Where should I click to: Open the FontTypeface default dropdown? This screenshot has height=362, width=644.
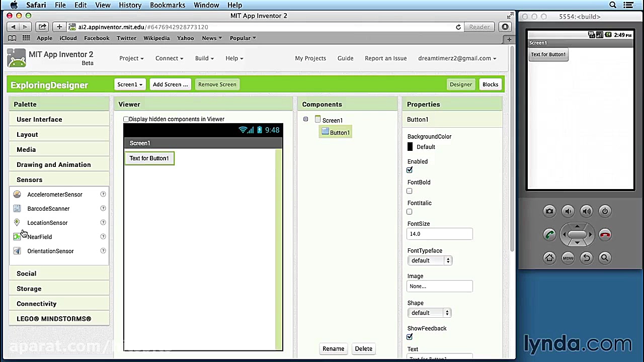(x=430, y=260)
